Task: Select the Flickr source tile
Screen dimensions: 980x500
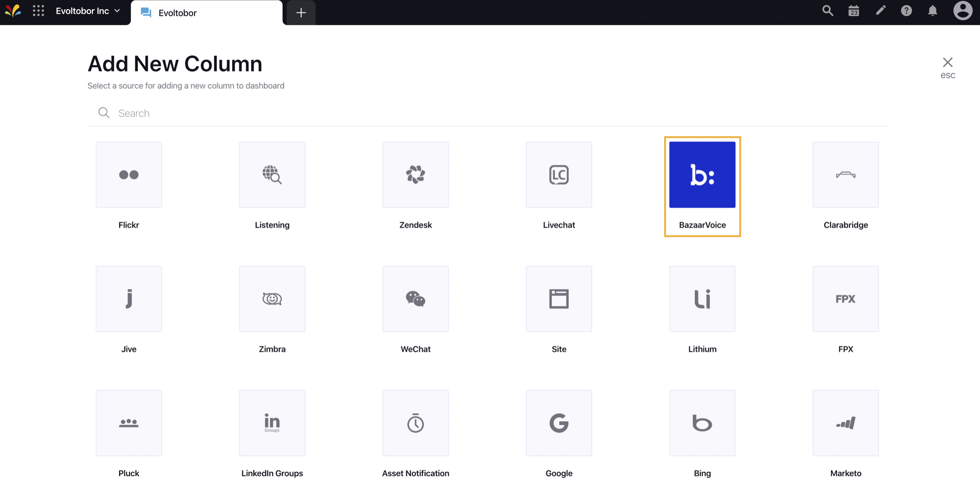Action: pos(128,175)
